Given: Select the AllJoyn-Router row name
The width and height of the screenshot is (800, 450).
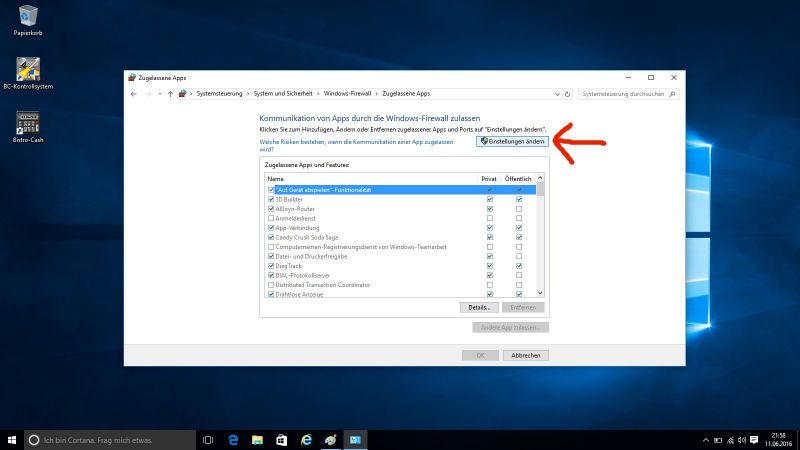Looking at the screenshot, I should point(295,209).
